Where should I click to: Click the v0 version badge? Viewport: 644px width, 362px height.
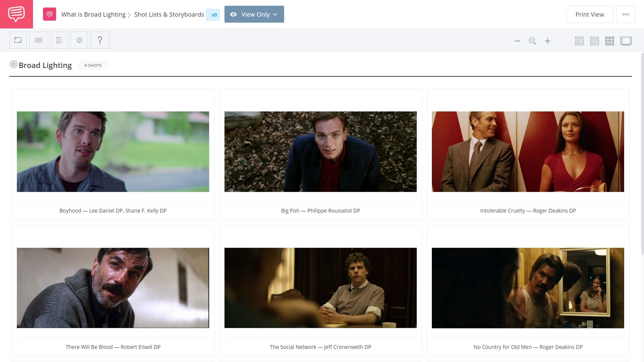(213, 15)
